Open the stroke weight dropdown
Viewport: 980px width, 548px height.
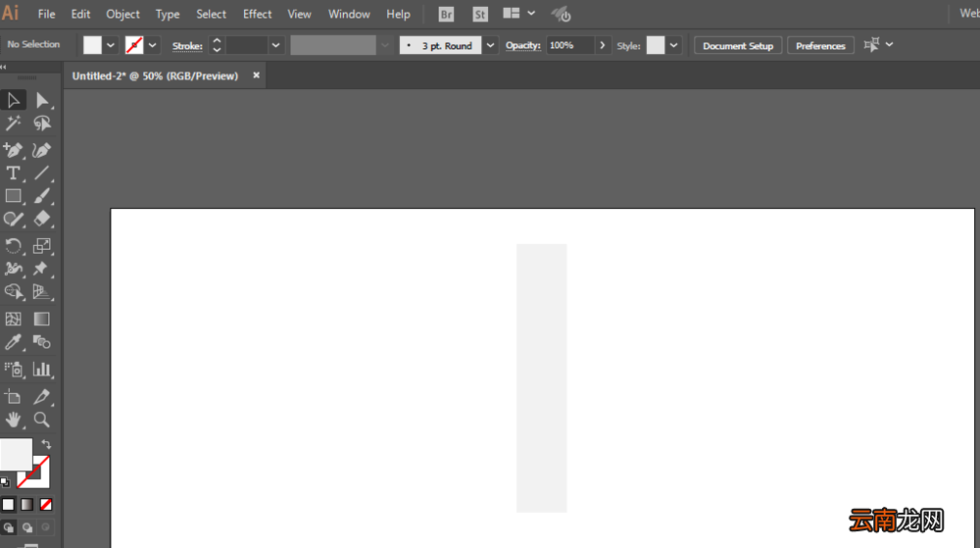[x=275, y=45]
